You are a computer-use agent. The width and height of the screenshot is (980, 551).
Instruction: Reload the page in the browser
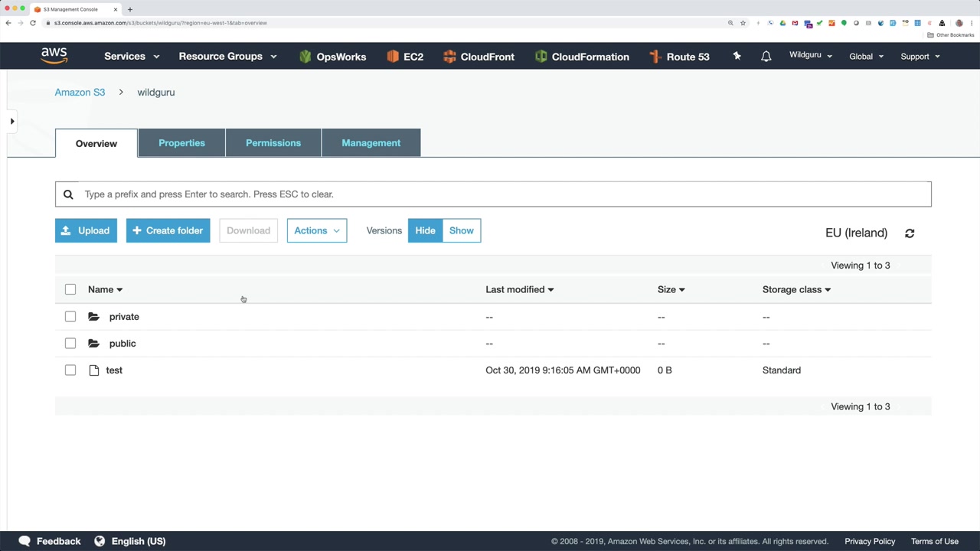click(x=33, y=23)
